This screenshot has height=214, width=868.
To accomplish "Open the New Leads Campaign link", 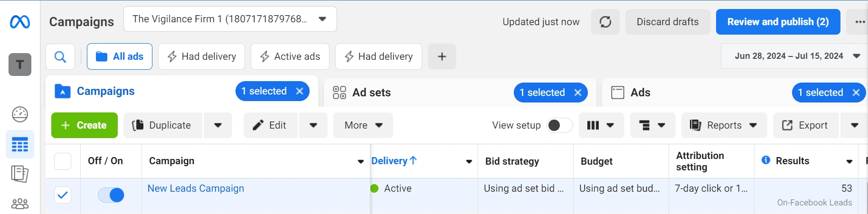I will coord(196,188).
